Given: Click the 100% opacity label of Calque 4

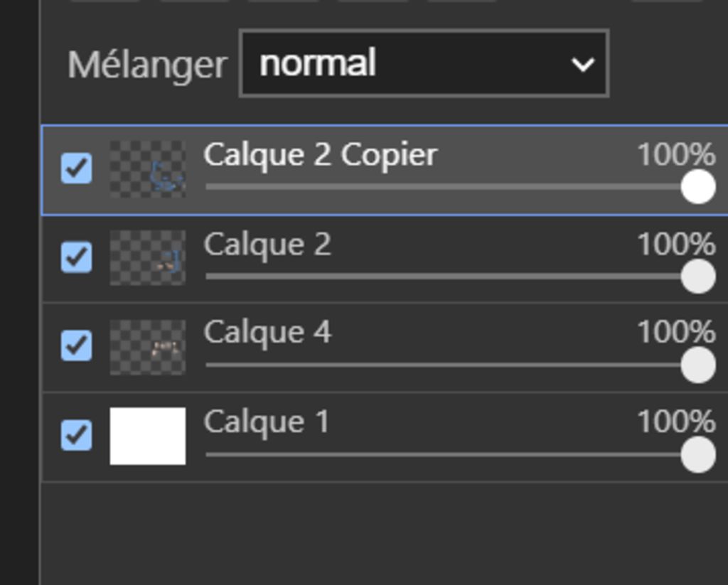Looking at the screenshot, I should (675, 333).
